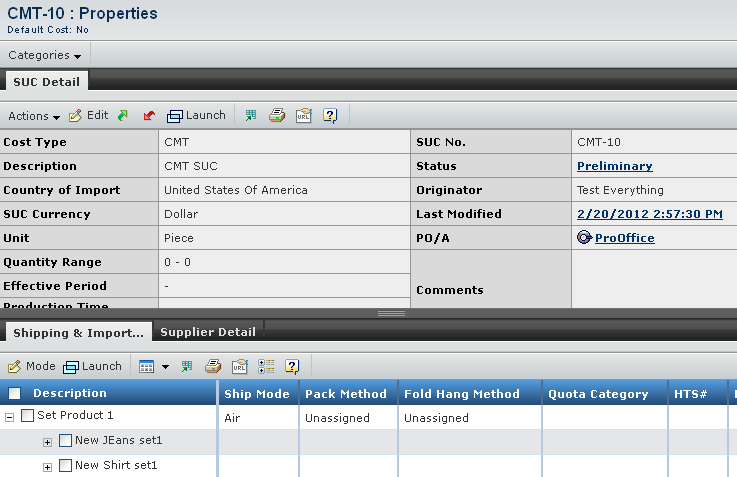Click the green promote arrow icon
Image resolution: width=737 pixels, height=477 pixels.
tap(123, 115)
